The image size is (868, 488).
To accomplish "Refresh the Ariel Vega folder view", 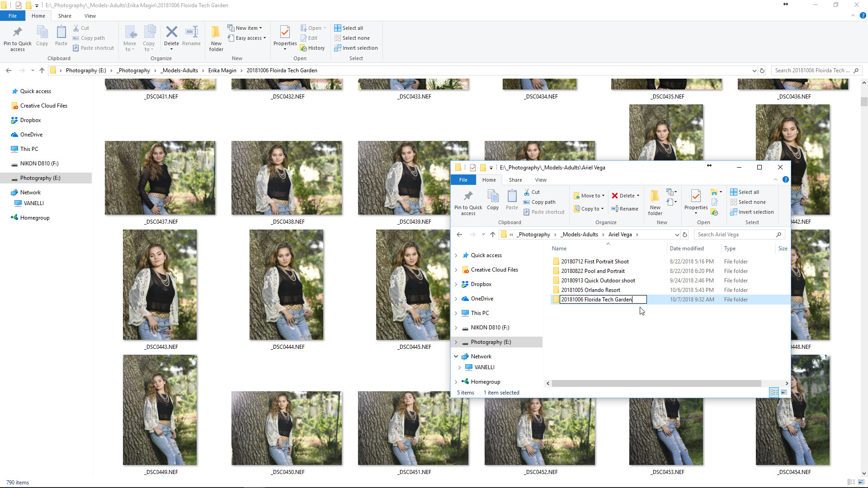I will click(685, 235).
